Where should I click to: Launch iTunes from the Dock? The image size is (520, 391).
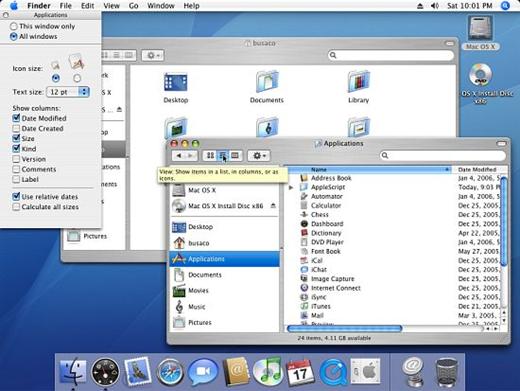pos(267,371)
